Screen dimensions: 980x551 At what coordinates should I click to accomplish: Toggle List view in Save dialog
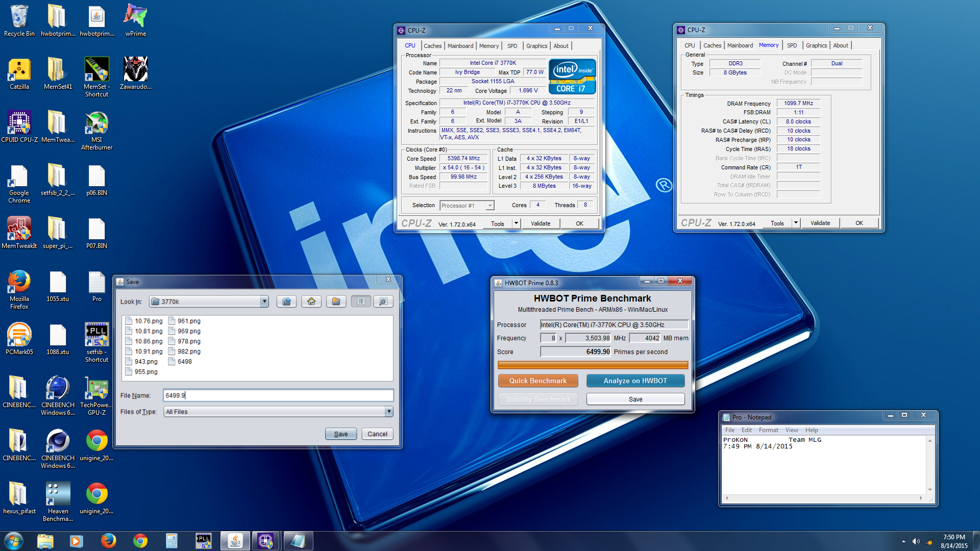coord(361,302)
